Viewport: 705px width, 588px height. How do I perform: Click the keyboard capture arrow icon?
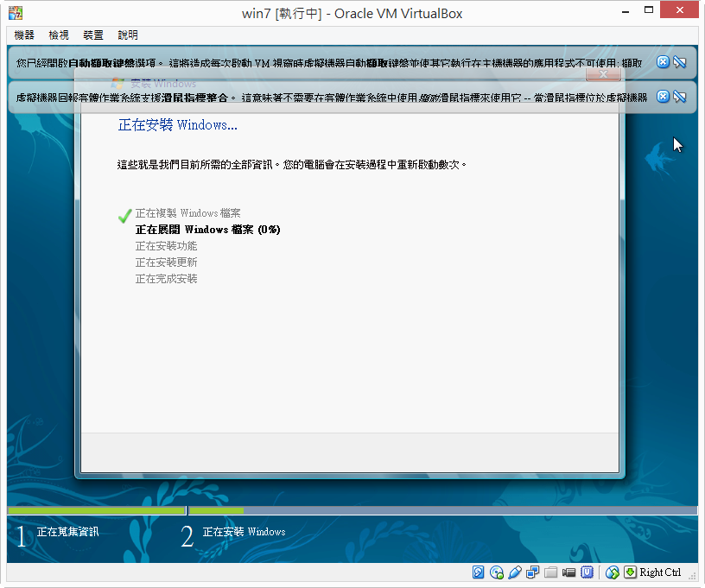pyautogui.click(x=631, y=572)
